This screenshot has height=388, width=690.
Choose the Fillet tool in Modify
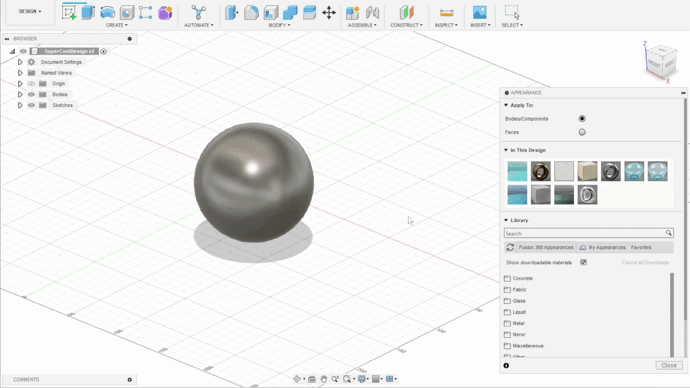tap(251, 13)
